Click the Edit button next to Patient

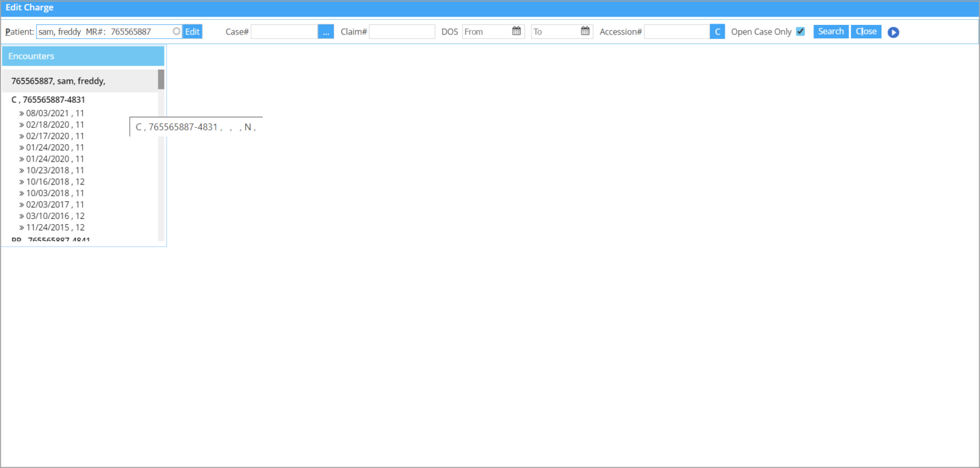[192, 32]
